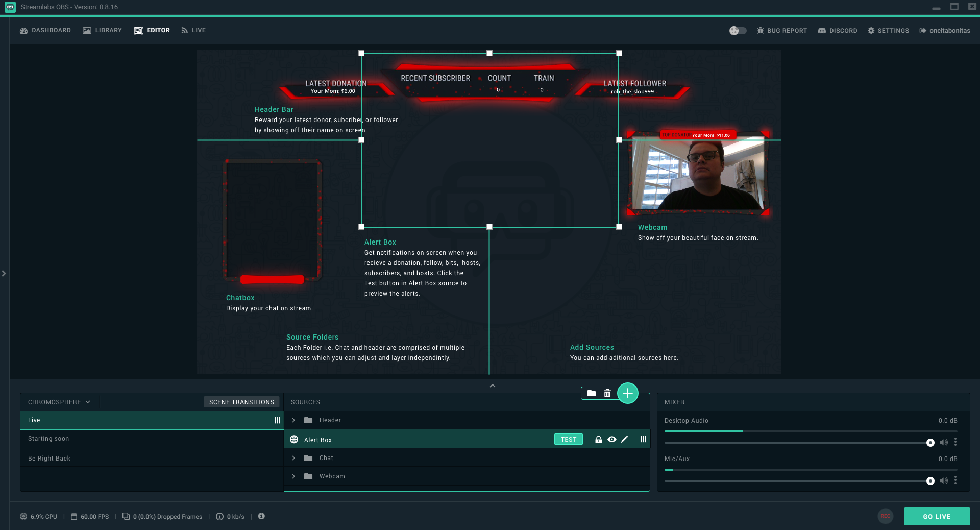This screenshot has width=980, height=530.
Task: Select the Starting soon scene
Action: coord(152,439)
